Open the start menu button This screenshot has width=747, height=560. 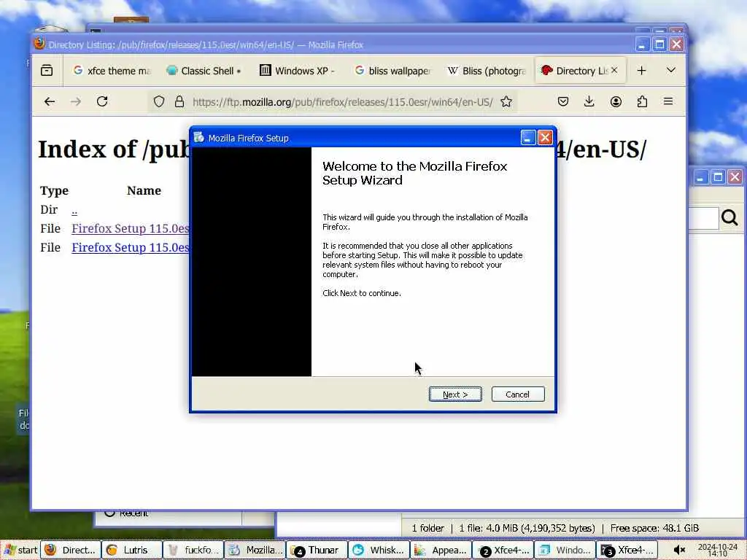tap(20, 550)
